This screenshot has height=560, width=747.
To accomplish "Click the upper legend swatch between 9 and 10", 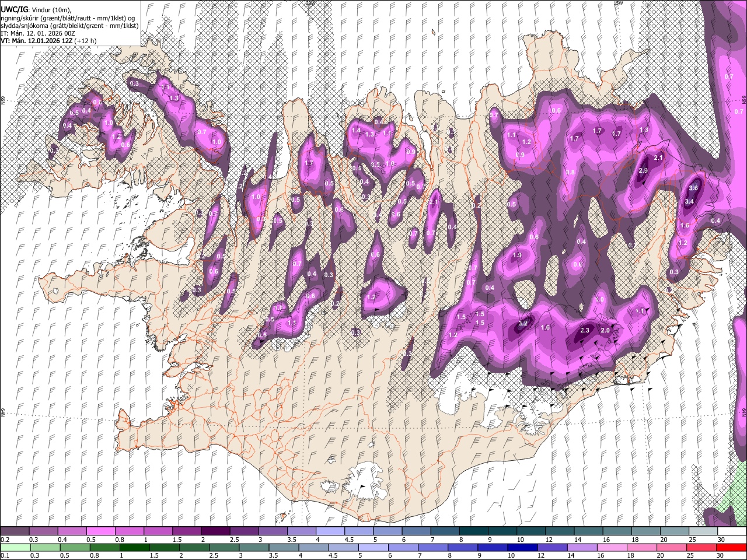I will pos(502,531).
